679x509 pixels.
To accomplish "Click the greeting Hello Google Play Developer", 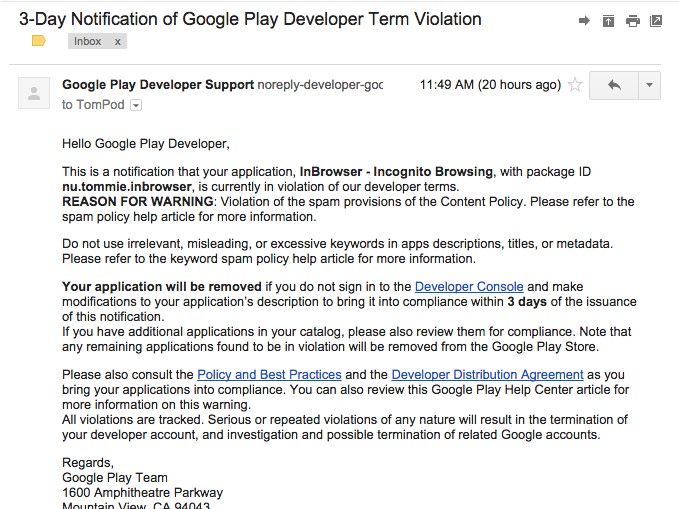I will tap(146, 144).
